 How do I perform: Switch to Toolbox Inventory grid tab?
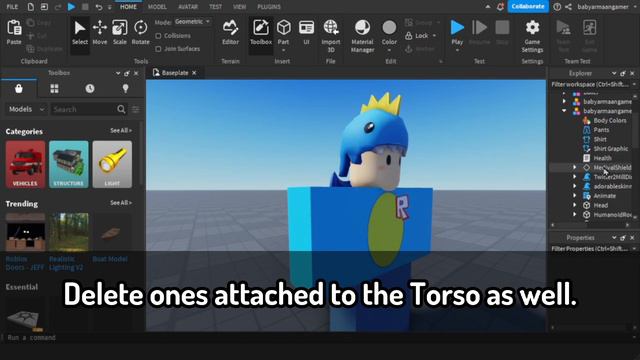(x=54, y=89)
